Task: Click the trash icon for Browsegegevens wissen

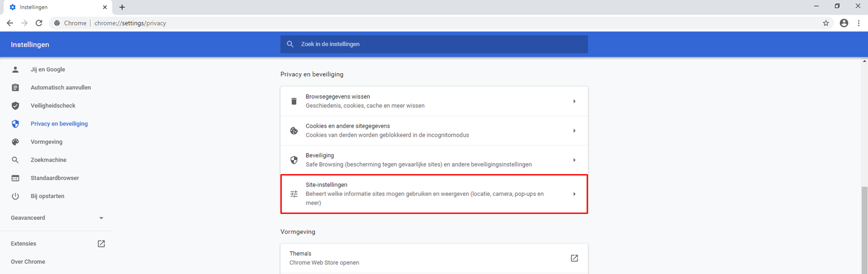Action: coord(294,101)
